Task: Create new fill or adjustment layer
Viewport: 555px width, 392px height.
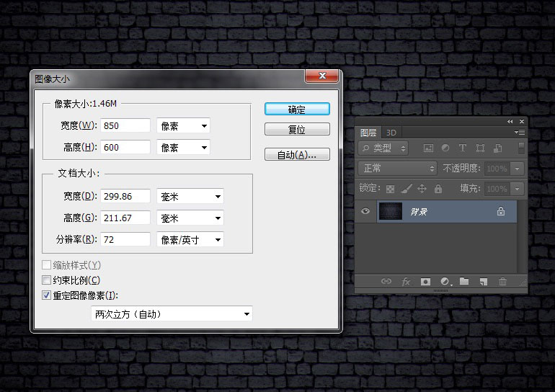Action: click(446, 282)
